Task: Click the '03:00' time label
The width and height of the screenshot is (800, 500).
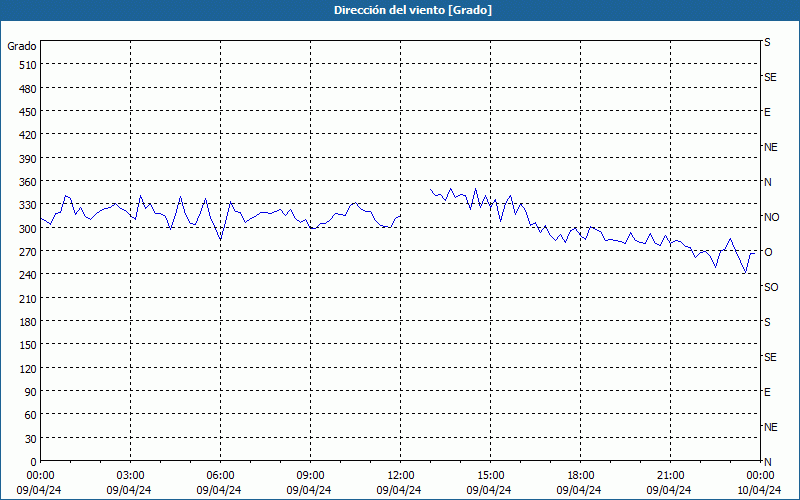Action: pyautogui.click(x=130, y=476)
